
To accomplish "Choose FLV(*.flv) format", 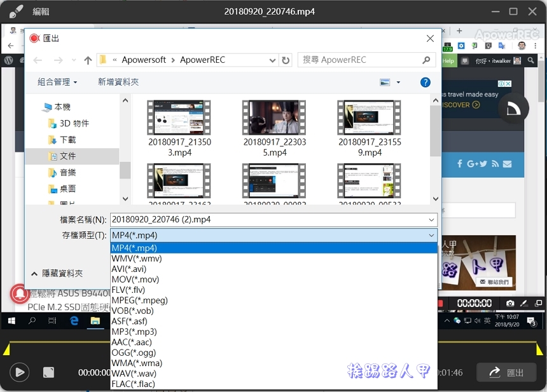I will [274, 290].
